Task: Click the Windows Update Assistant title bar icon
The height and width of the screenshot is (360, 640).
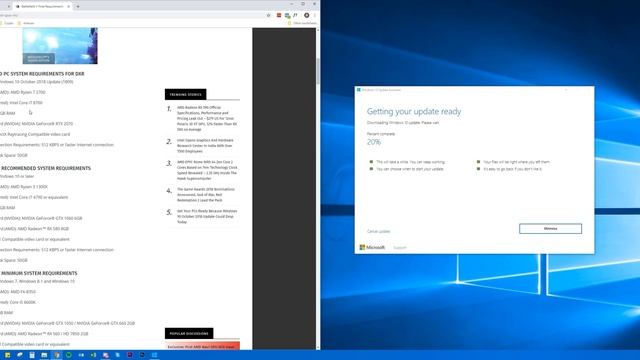Action: coord(358,90)
